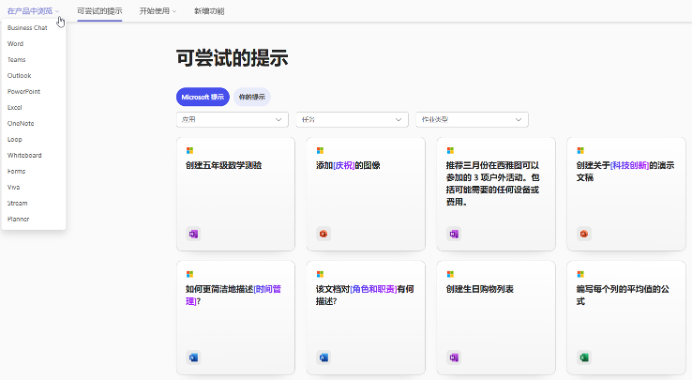Open the 创建关于[科技创新]的演示文稿 prompt text
695x380 pixels.
point(625,172)
